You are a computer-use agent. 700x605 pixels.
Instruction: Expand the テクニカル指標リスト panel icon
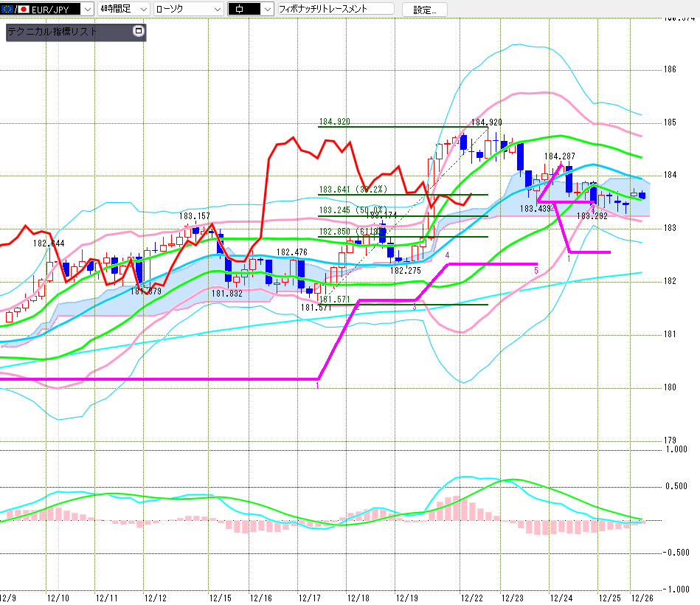click(138, 31)
